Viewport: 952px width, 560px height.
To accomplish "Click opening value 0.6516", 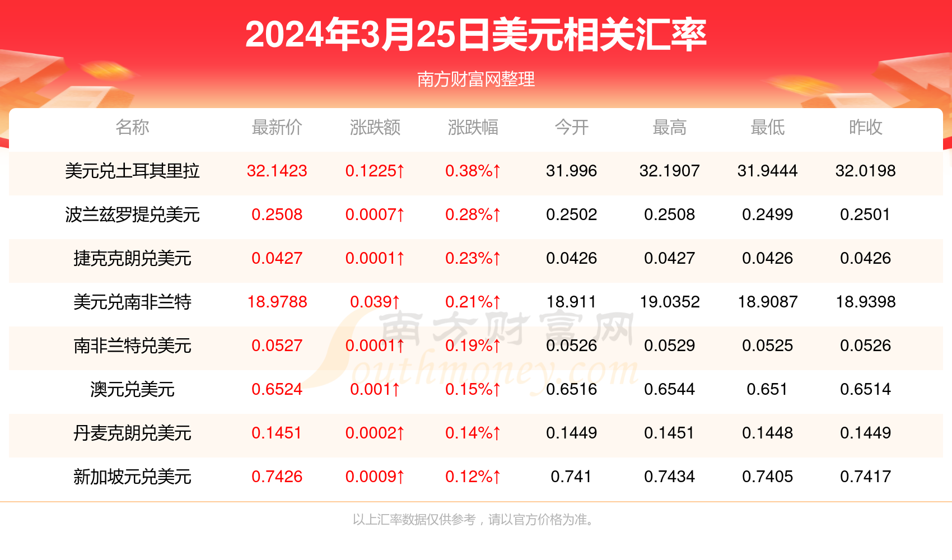I will 571,389.
